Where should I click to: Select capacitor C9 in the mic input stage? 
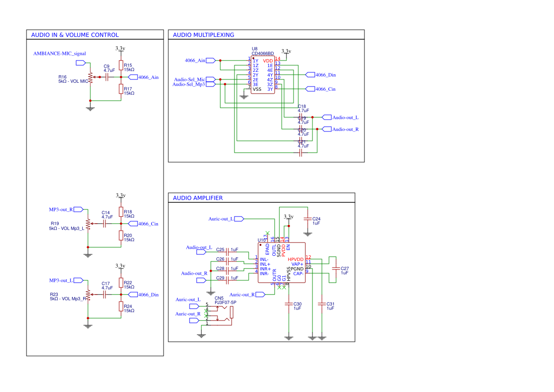108,77
